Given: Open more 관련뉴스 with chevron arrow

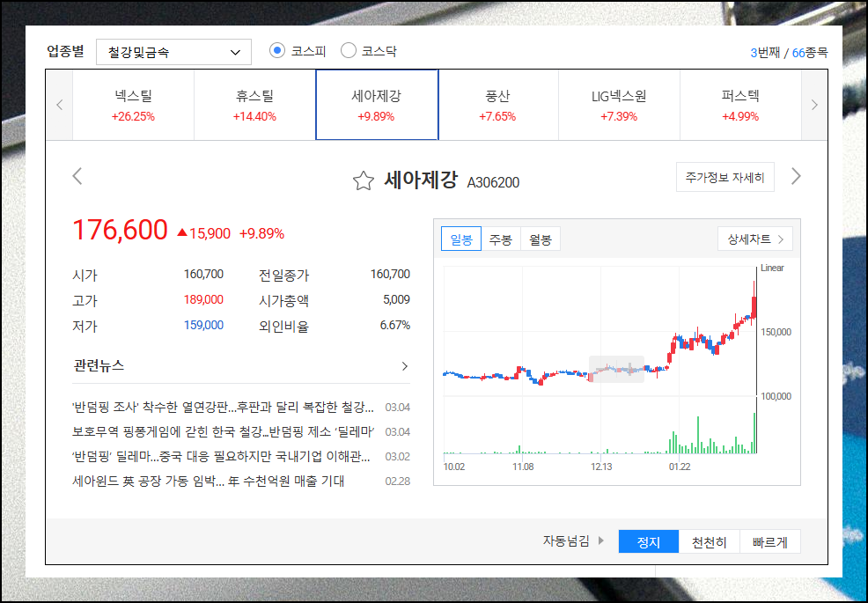Looking at the screenshot, I should 405,366.
